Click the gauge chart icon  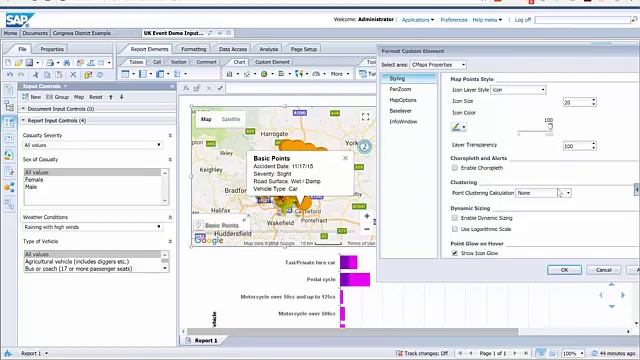[316, 74]
